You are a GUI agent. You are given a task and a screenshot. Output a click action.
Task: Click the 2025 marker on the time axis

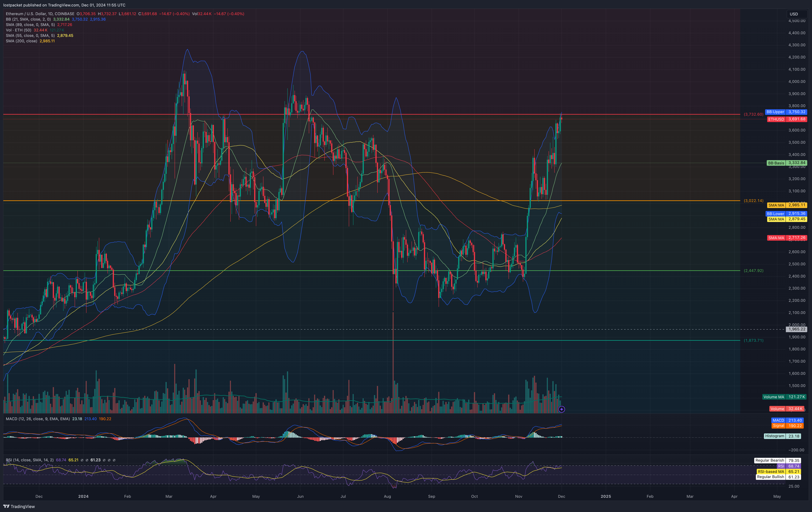click(606, 496)
